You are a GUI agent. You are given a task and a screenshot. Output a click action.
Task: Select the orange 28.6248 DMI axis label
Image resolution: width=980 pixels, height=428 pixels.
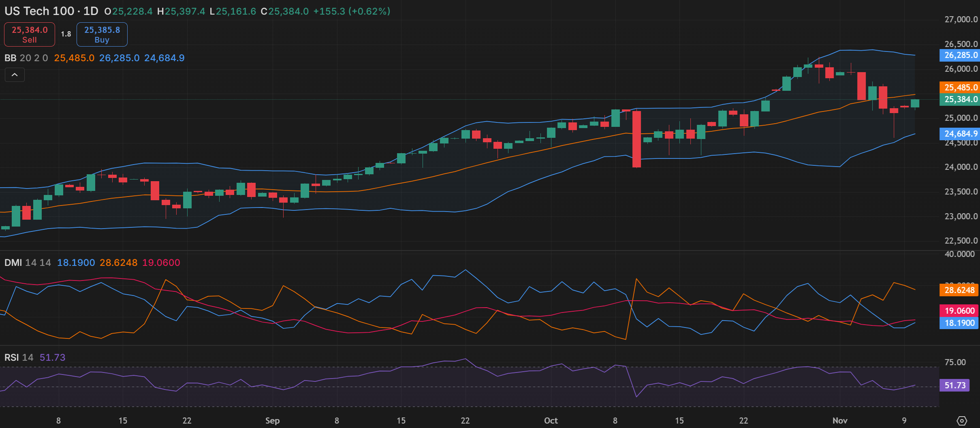[x=959, y=290]
